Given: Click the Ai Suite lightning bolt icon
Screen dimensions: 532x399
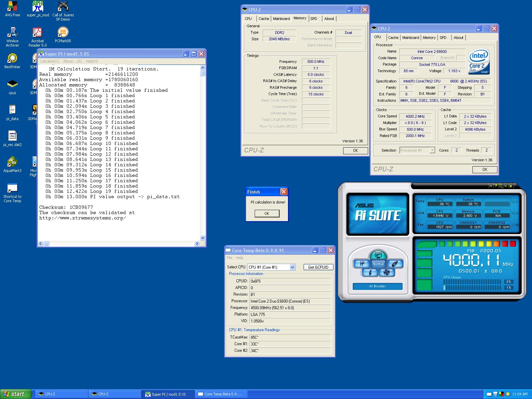Looking at the screenshot, I should (370, 273).
